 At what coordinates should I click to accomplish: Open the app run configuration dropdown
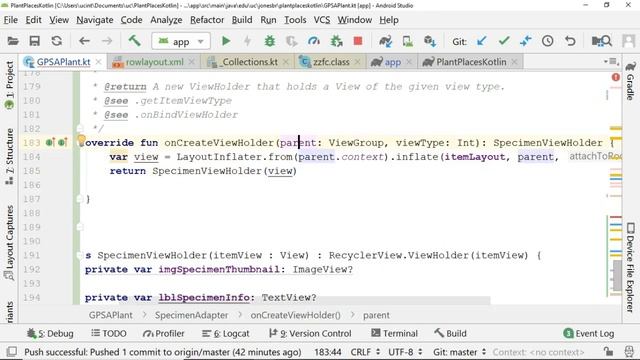point(181,41)
